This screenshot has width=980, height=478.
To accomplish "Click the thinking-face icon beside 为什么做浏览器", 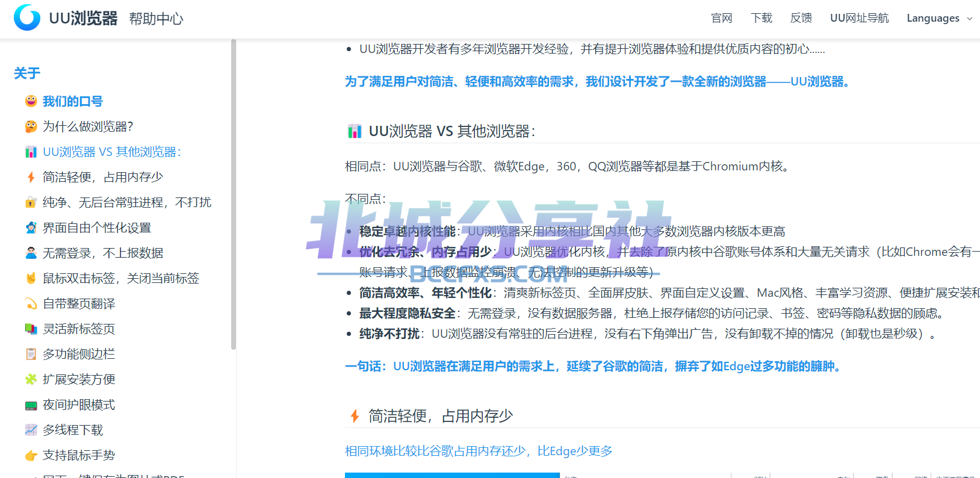I will 31,126.
